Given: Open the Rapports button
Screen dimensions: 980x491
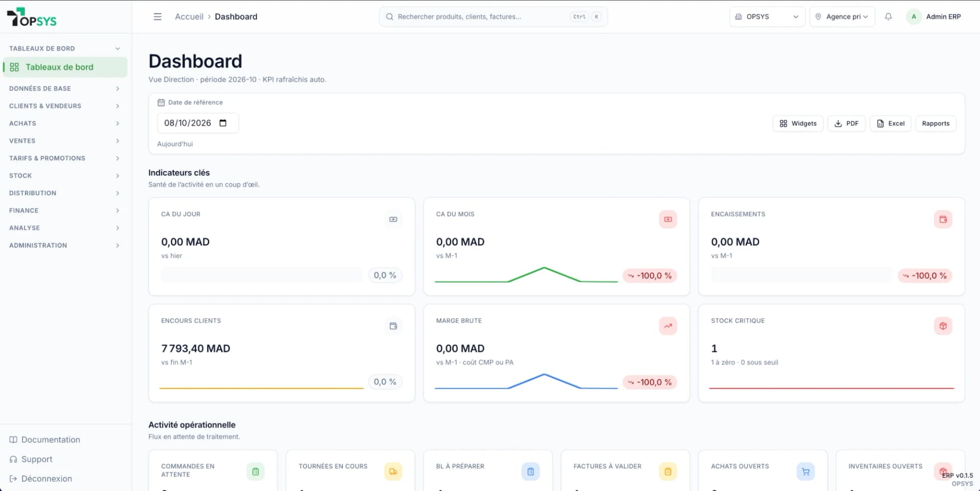Looking at the screenshot, I should pyautogui.click(x=936, y=123).
